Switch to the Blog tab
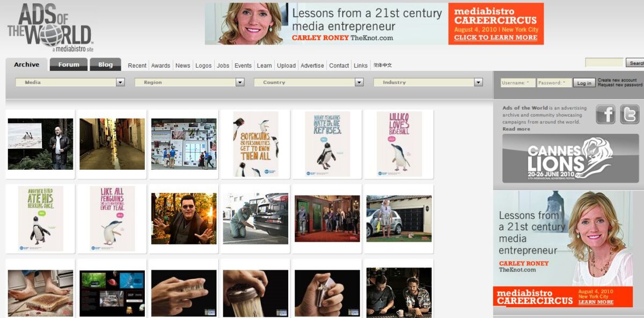The height and width of the screenshot is (318, 644). tap(105, 64)
